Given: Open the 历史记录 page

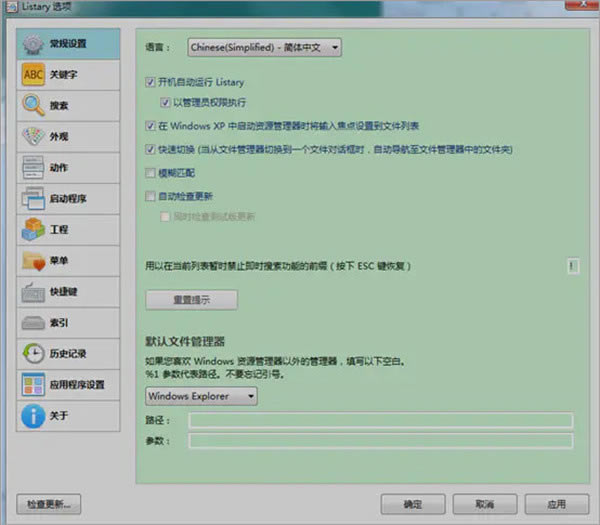Looking at the screenshot, I should pos(68,354).
